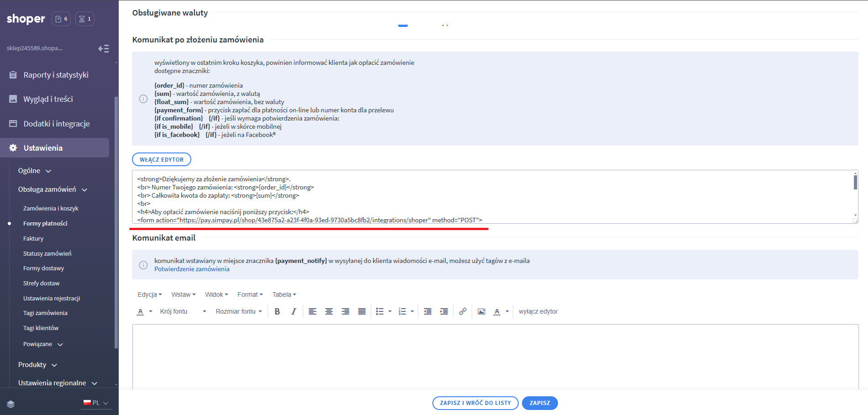This screenshot has width=868, height=415.
Task: Go to Ustawienia rejestracji
Action: (x=52, y=298)
